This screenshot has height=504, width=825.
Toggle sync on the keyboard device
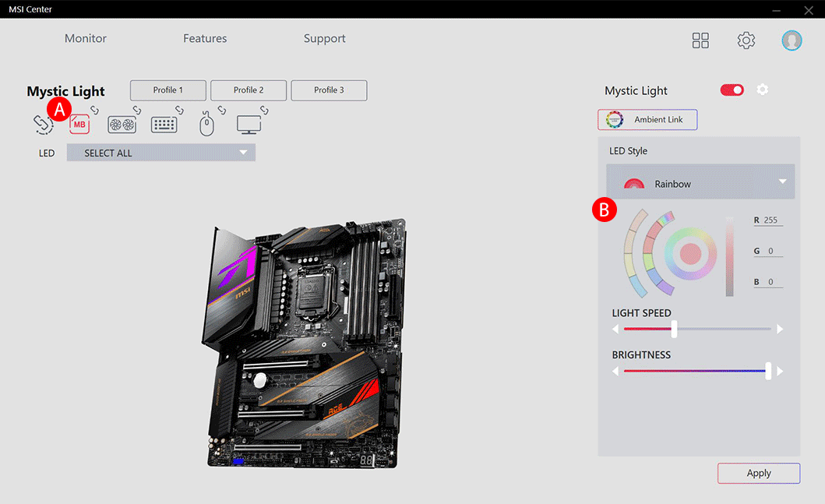point(178,109)
